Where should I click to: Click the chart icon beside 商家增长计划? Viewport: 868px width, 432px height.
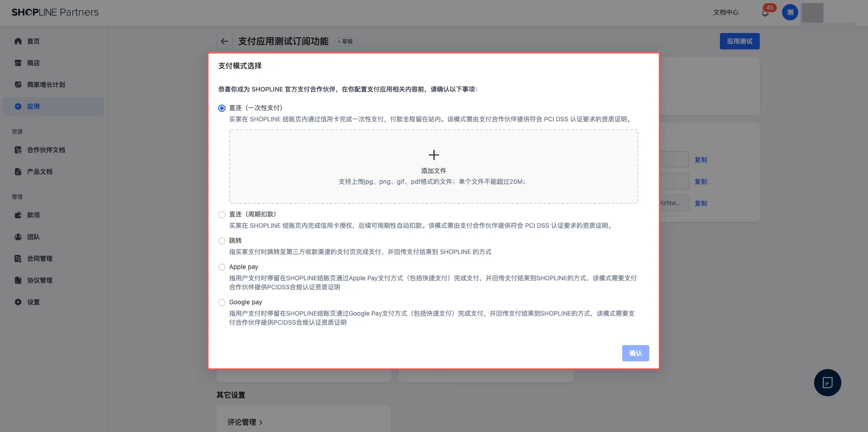click(x=18, y=85)
